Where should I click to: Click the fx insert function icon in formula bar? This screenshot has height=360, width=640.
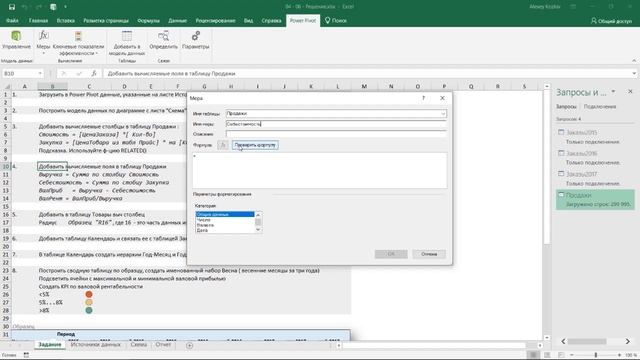(94, 73)
